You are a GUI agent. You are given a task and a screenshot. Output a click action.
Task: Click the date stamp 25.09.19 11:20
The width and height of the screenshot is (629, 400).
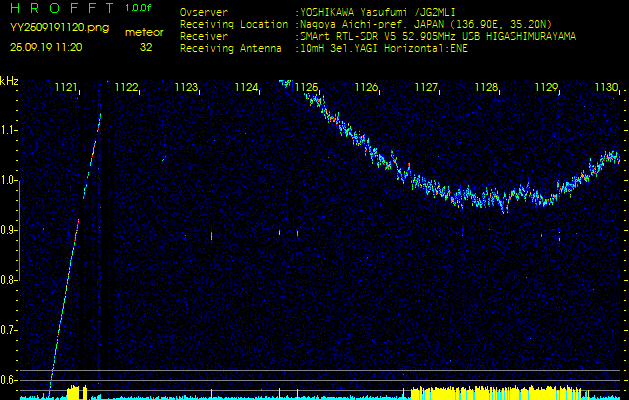[46, 47]
